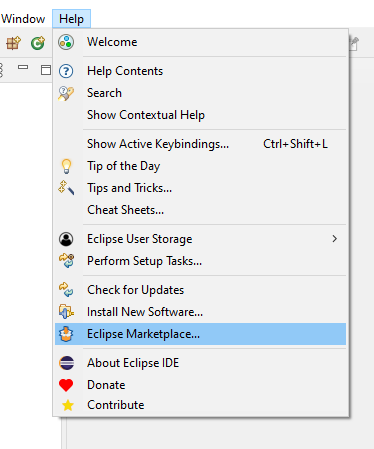Screen dimensions: 374x449
Task: Click the Tip of the Day lightbulb icon
Action: click(66, 166)
